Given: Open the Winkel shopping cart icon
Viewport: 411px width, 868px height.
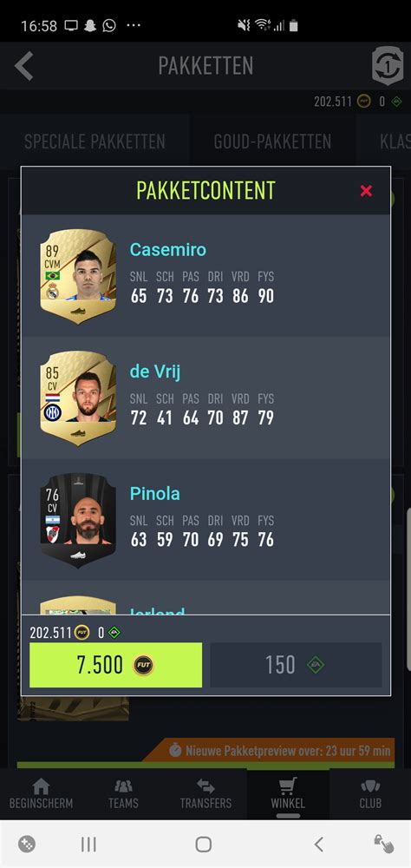Looking at the screenshot, I should 288,794.
